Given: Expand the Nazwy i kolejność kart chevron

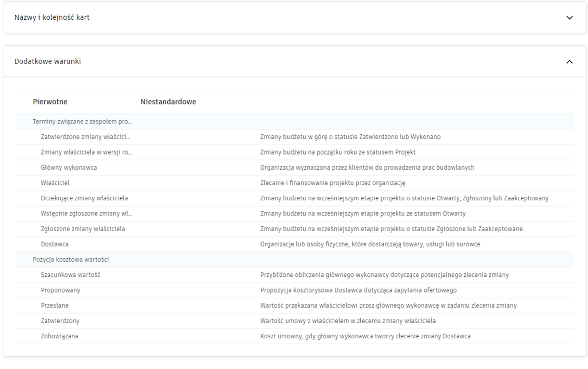Looking at the screenshot, I should point(569,18).
